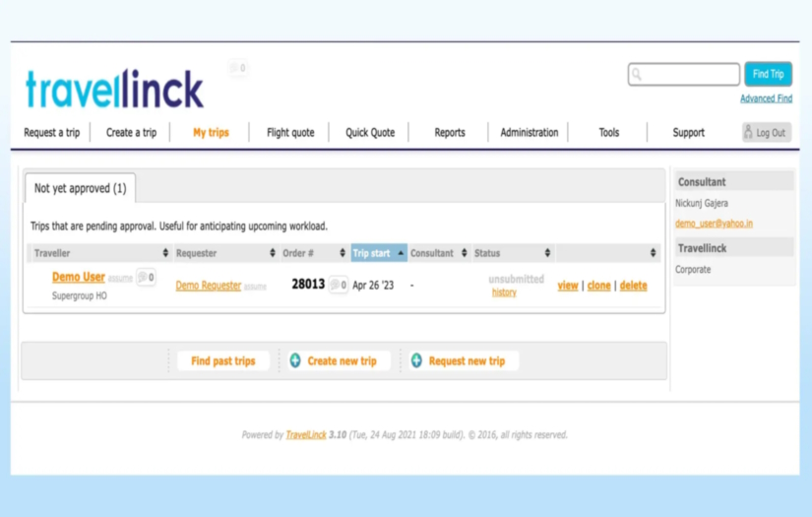The width and height of the screenshot is (812, 517).
Task: Sort table by Trip start column
Action: pyautogui.click(x=379, y=253)
